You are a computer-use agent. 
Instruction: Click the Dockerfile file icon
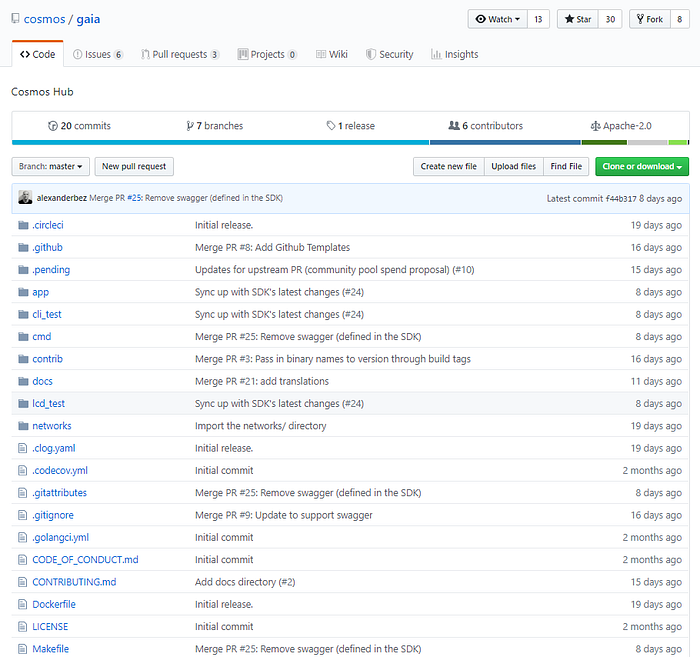22,604
